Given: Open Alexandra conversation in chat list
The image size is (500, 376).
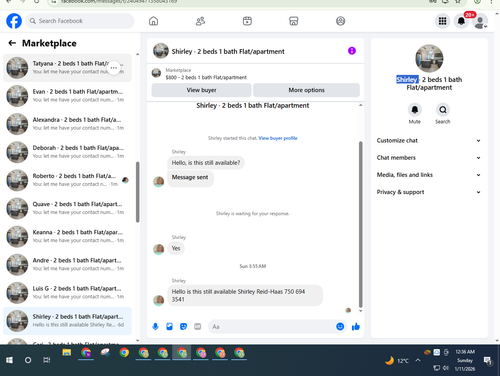Looking at the screenshot, I should [67, 124].
